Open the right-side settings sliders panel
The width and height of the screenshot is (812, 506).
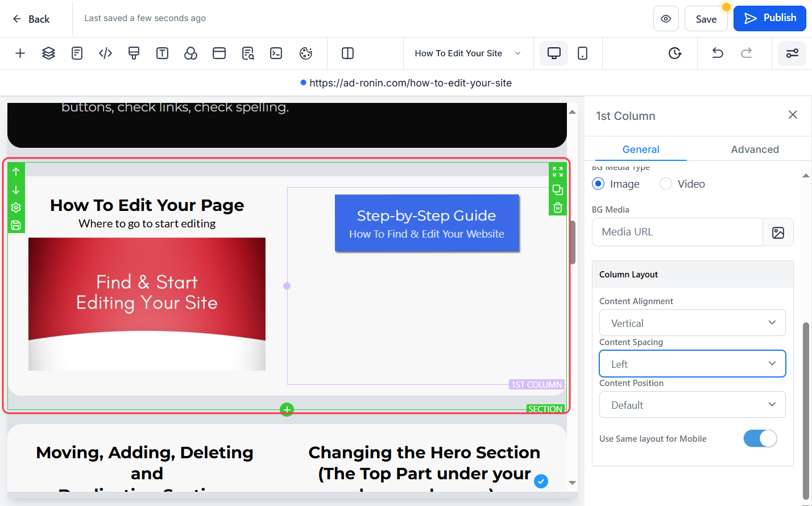click(792, 53)
